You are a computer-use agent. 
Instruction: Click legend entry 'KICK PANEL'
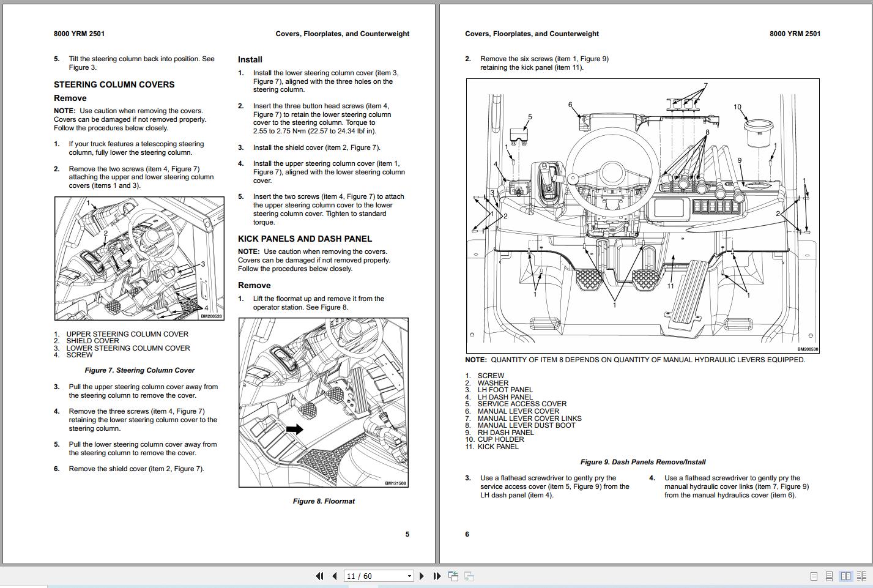pos(498,447)
